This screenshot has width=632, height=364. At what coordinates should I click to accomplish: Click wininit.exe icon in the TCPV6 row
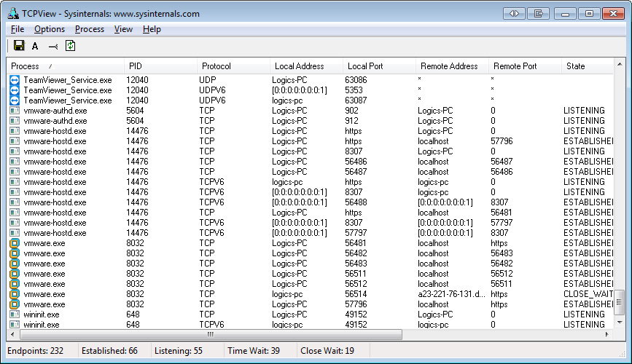15,324
